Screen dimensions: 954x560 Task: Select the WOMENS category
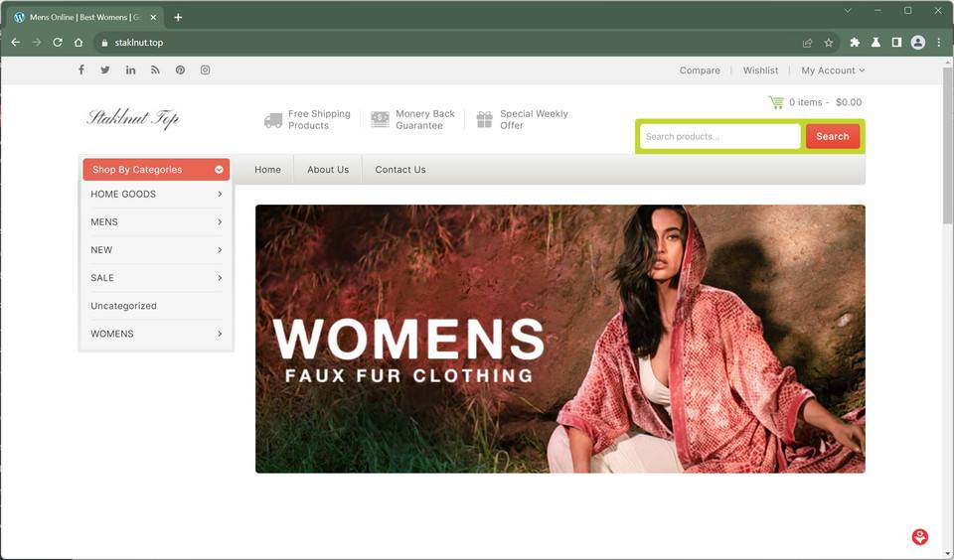(112, 334)
